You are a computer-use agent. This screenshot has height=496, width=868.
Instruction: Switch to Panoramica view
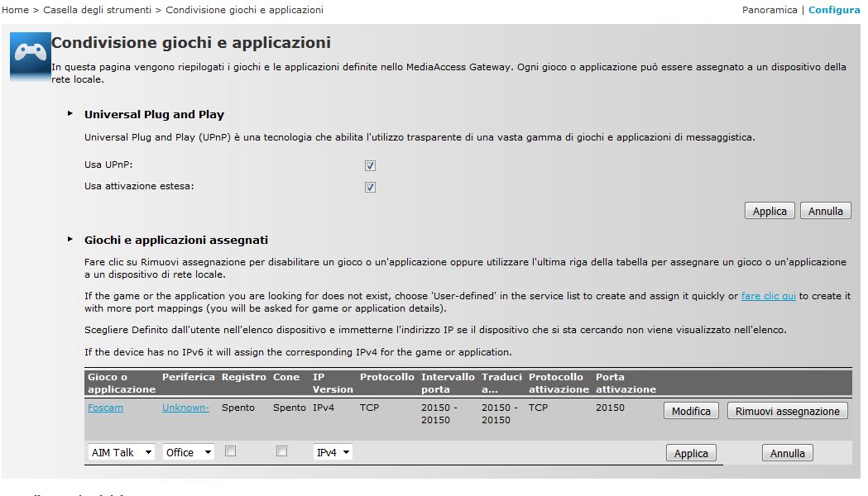pyautogui.click(x=770, y=10)
